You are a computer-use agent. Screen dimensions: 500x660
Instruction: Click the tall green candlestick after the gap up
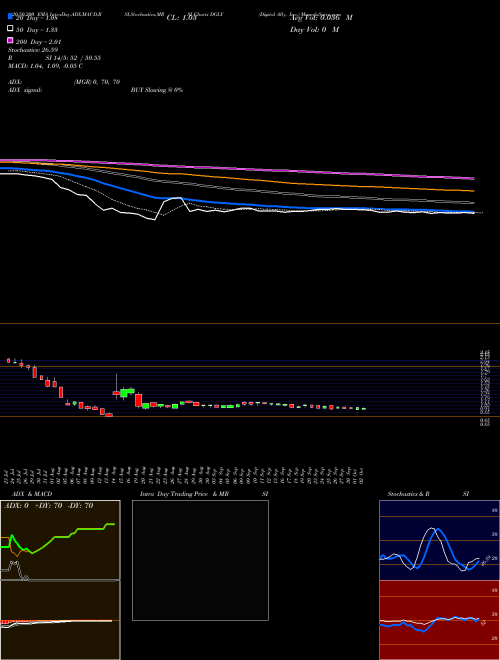tap(123, 393)
